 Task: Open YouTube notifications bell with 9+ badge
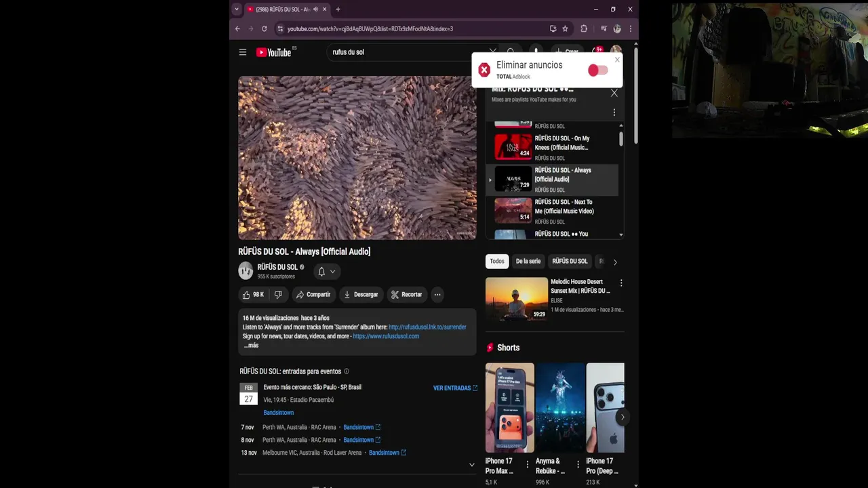[597, 52]
